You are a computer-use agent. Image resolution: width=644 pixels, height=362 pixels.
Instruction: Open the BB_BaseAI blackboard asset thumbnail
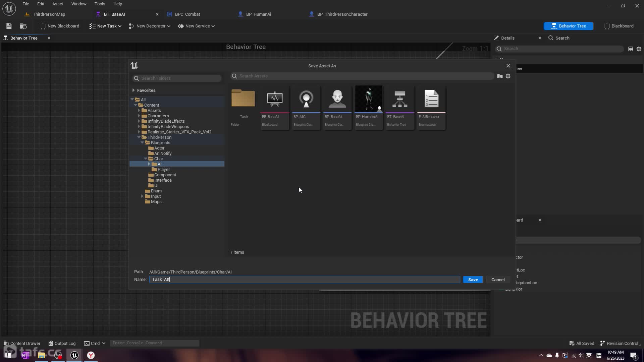[x=275, y=99]
